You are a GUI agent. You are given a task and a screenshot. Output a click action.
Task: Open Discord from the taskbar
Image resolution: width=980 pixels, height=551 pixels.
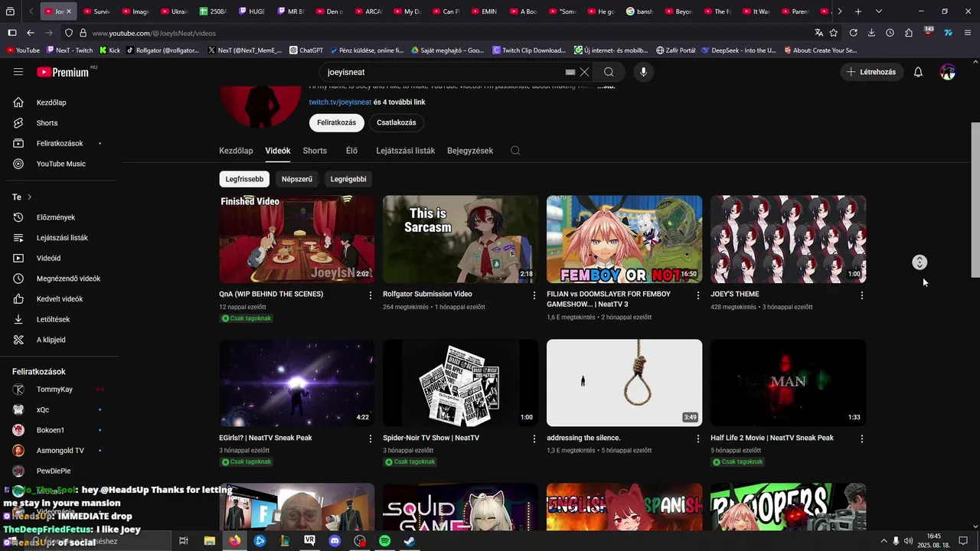click(x=335, y=541)
